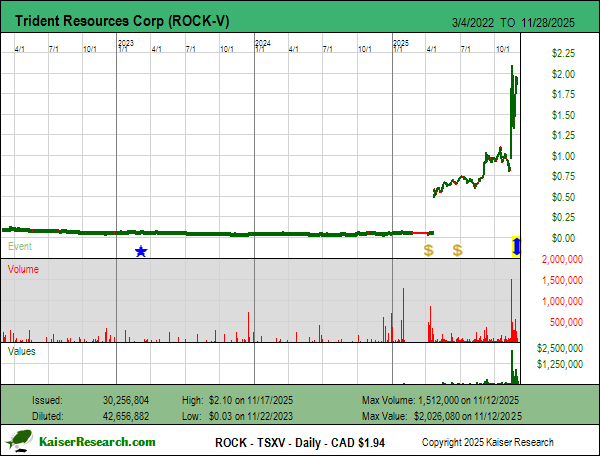The height and width of the screenshot is (456, 600).
Task: Click the Issued share count 30,256,804
Action: pyautogui.click(x=126, y=401)
